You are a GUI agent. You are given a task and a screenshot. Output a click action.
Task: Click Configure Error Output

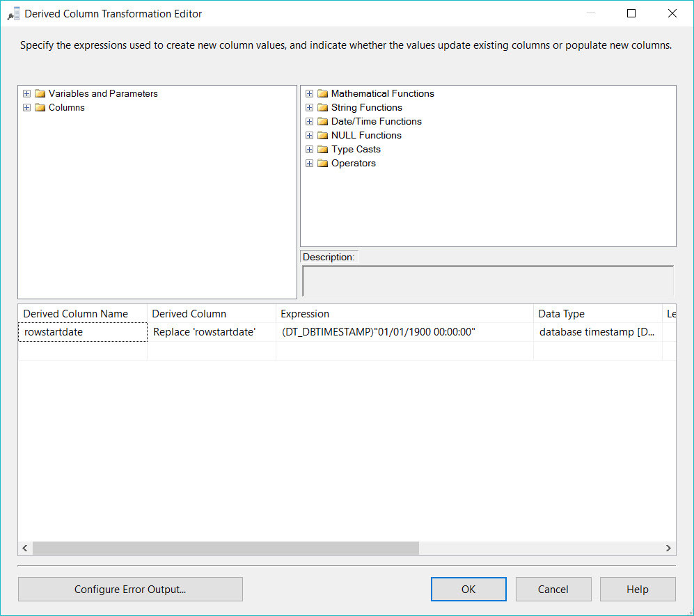coord(130,589)
